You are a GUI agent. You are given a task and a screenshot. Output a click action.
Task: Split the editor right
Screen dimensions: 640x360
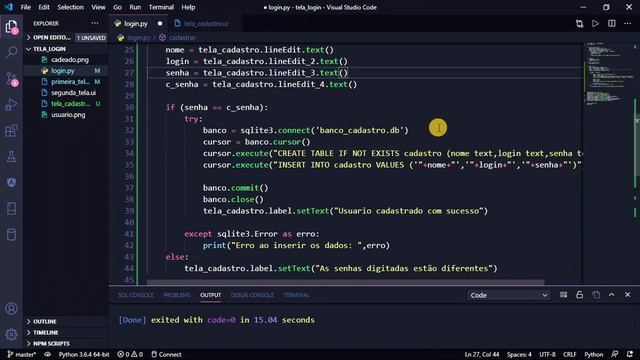(x=611, y=24)
